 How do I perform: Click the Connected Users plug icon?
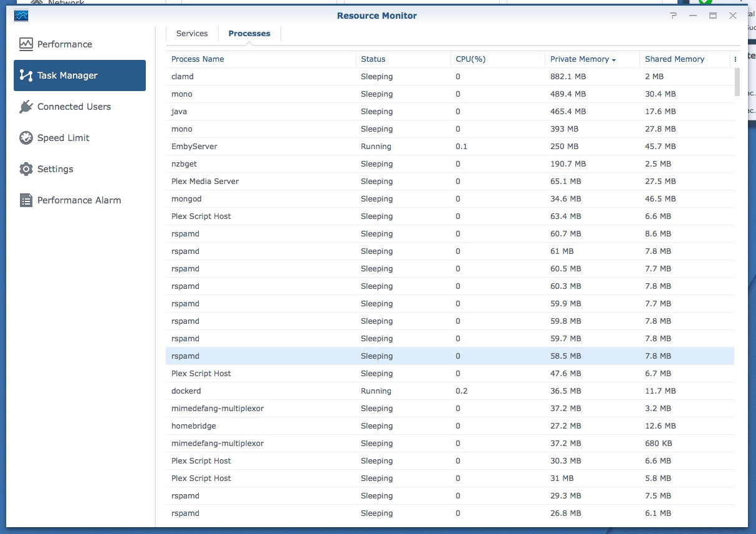26,107
